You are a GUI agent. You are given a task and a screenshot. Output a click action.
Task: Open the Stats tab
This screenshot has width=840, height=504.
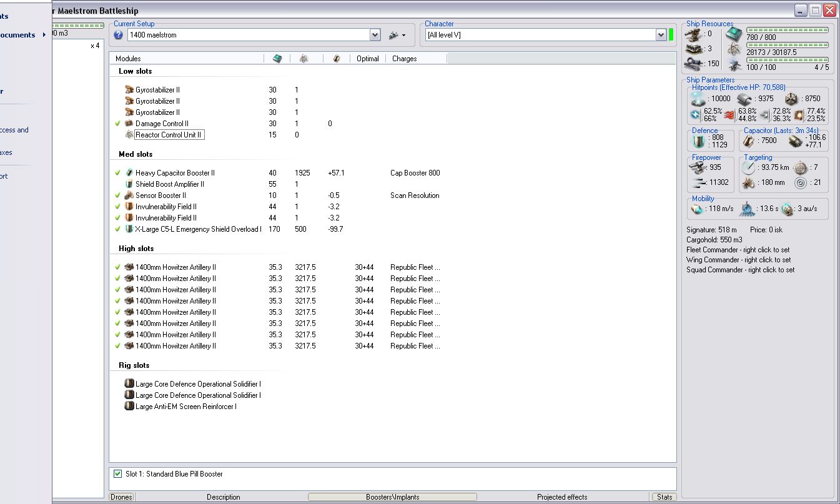click(x=664, y=497)
